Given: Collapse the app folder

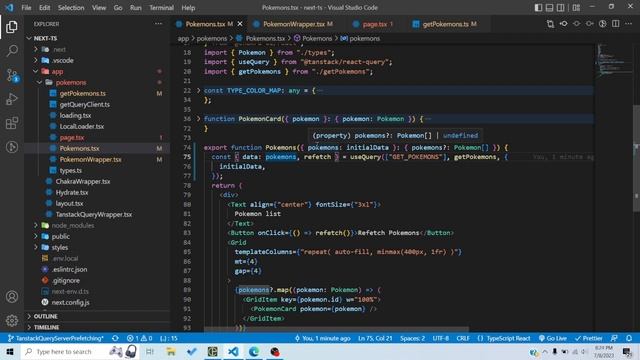Looking at the screenshot, I should (36, 71).
